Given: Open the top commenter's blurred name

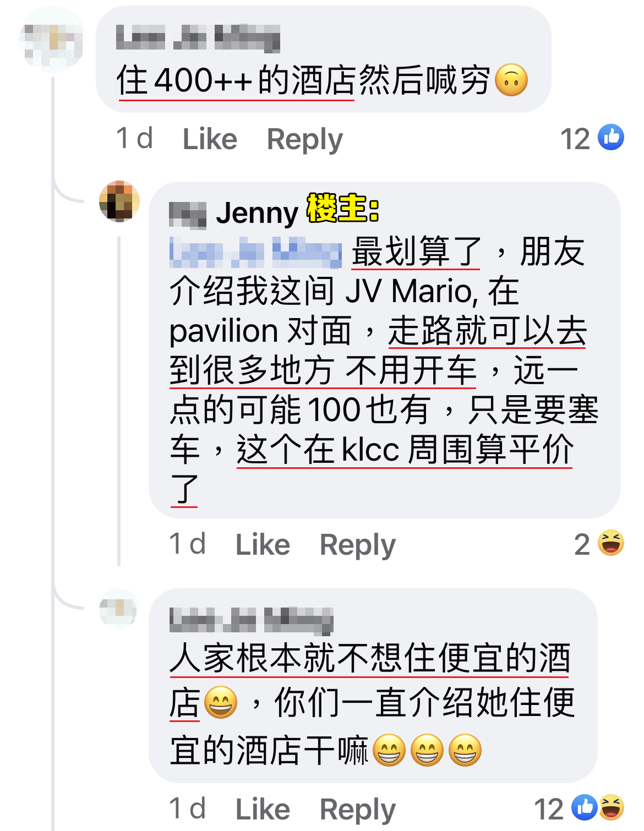Looking at the screenshot, I should pos(198,39).
